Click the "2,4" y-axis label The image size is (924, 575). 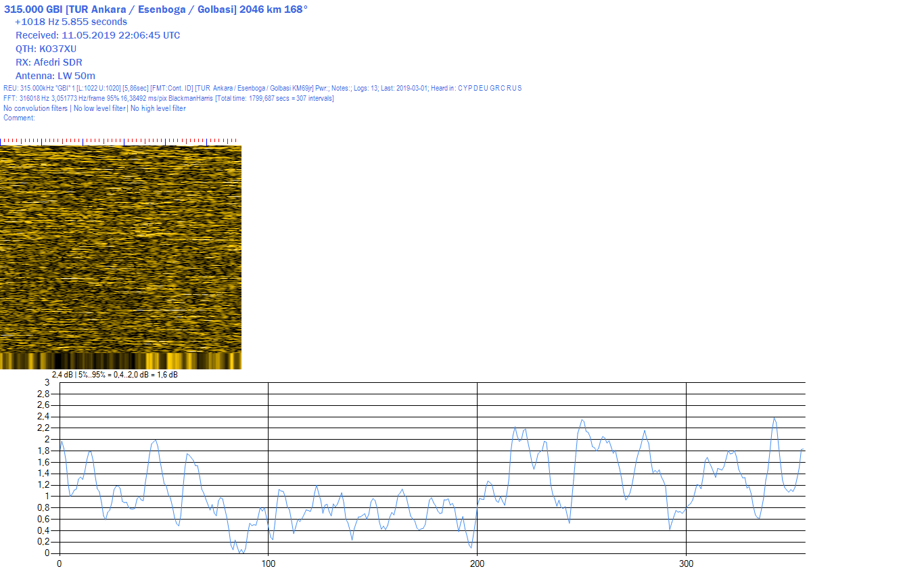(43, 417)
